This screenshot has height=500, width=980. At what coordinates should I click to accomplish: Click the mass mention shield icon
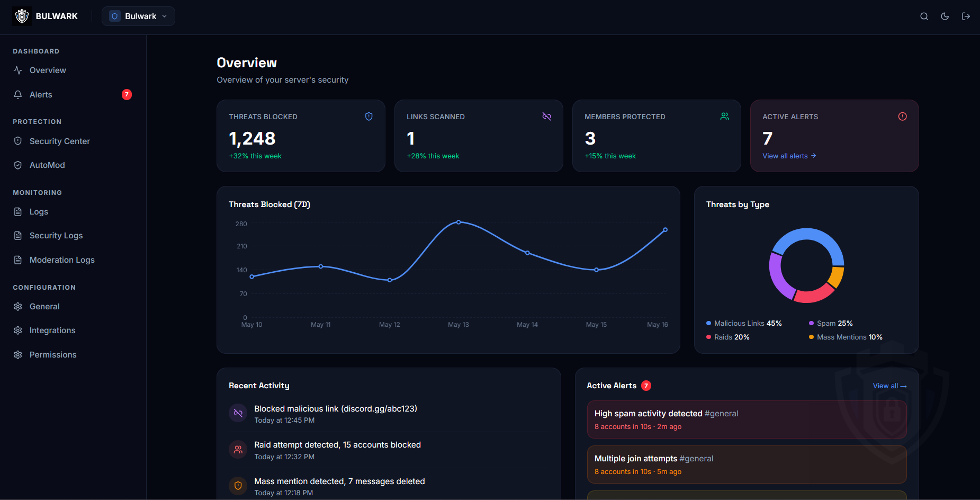pyautogui.click(x=238, y=486)
